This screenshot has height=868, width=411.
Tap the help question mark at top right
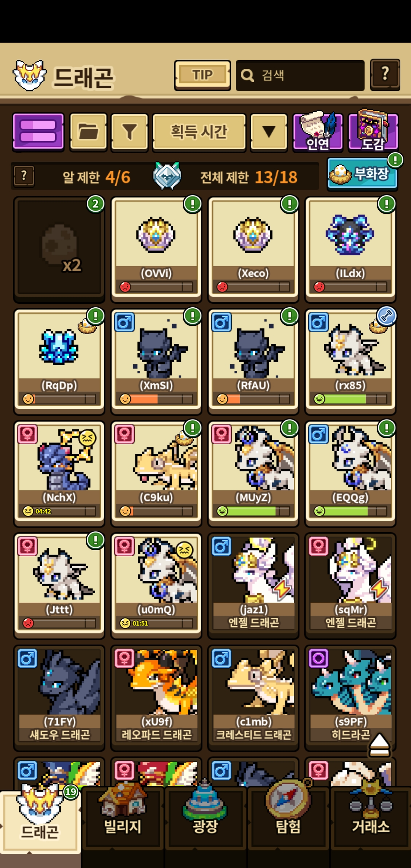coord(385,74)
